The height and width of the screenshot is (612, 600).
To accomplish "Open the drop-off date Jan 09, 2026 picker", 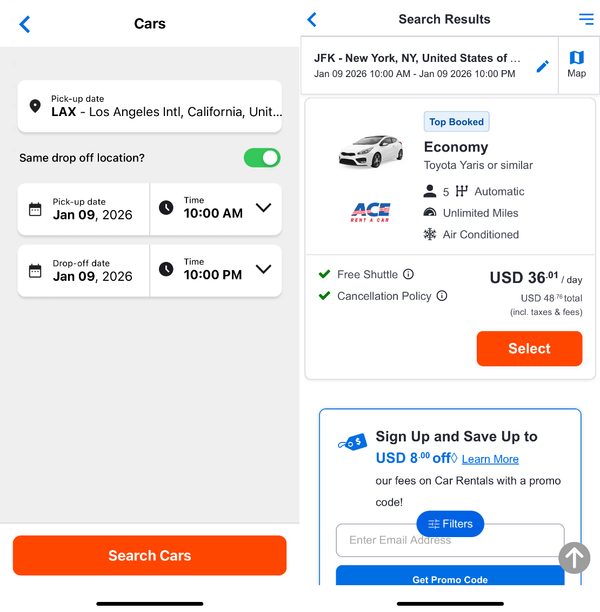I will tap(83, 270).
